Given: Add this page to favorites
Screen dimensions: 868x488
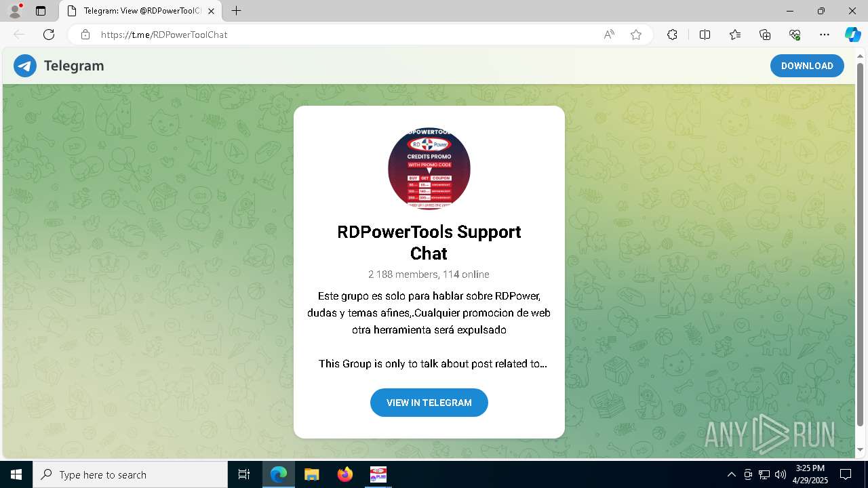Looking at the screenshot, I should tap(636, 35).
